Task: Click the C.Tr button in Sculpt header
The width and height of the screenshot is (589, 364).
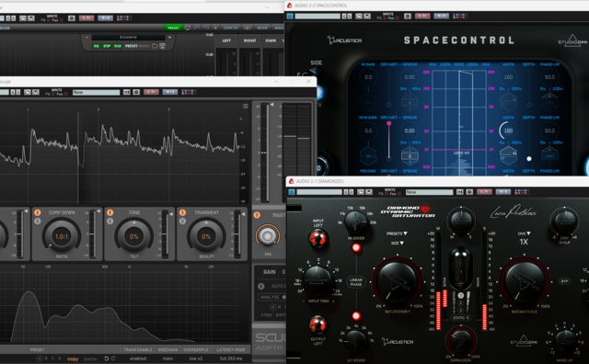Action: click(151, 92)
